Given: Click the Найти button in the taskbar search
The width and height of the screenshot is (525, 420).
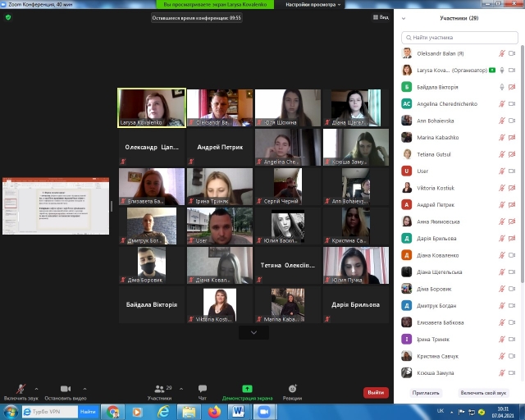Looking at the screenshot, I should pyautogui.click(x=88, y=412).
